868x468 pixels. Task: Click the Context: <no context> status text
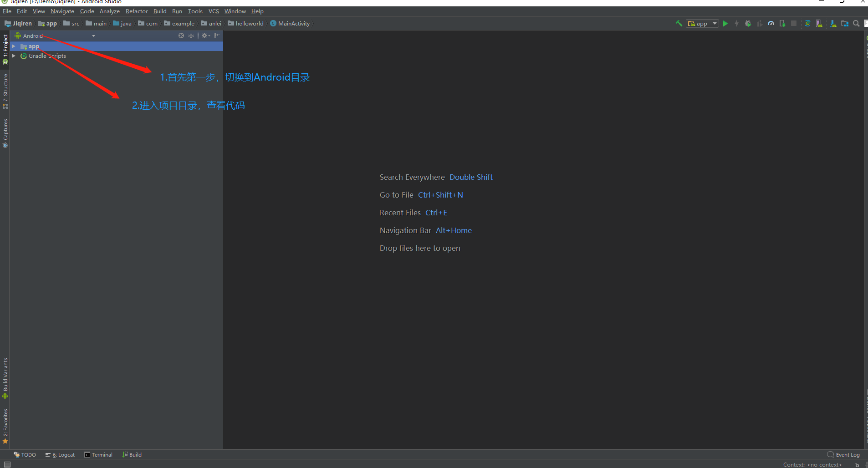[x=812, y=465]
